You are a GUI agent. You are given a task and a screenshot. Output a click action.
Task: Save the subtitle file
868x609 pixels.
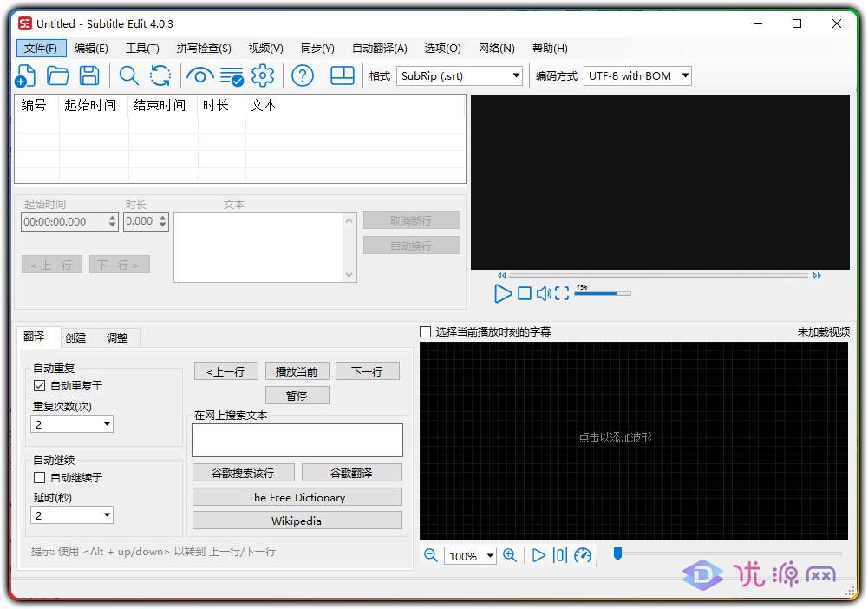click(89, 75)
